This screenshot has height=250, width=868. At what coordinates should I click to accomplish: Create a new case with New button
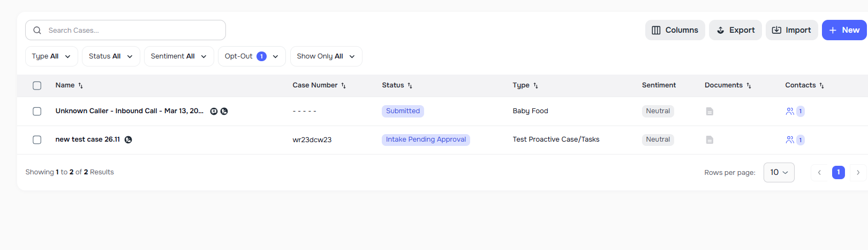[x=844, y=31]
